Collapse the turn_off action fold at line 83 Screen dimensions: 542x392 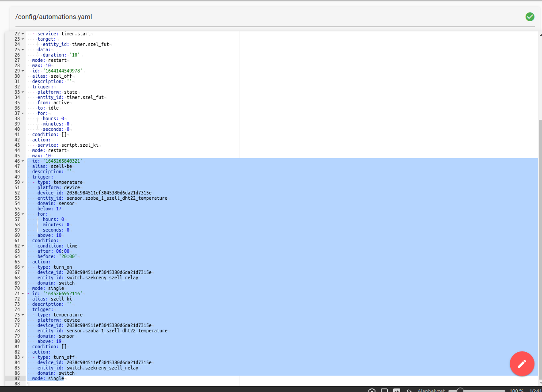point(23,357)
